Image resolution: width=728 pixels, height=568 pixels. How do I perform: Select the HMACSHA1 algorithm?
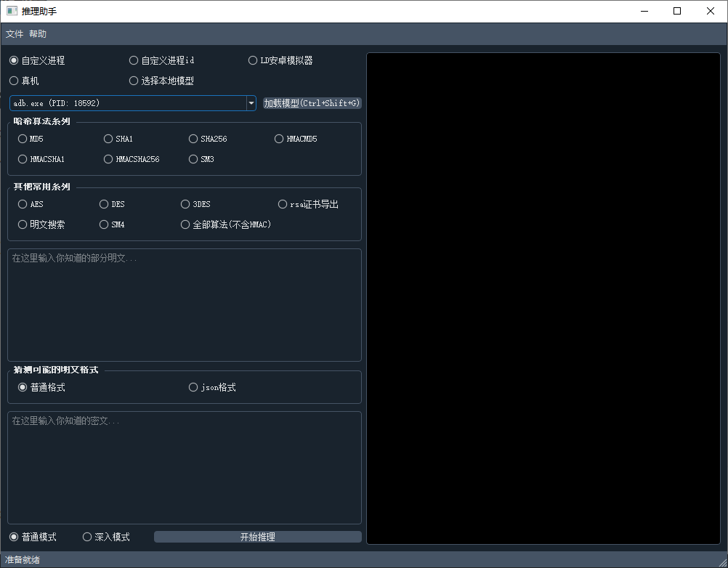coord(41,159)
